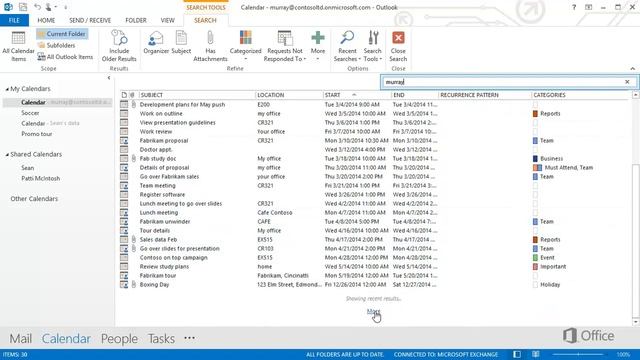This screenshot has height=360, width=640.
Task: Collapse Shared Calendars group
Action: point(7,155)
